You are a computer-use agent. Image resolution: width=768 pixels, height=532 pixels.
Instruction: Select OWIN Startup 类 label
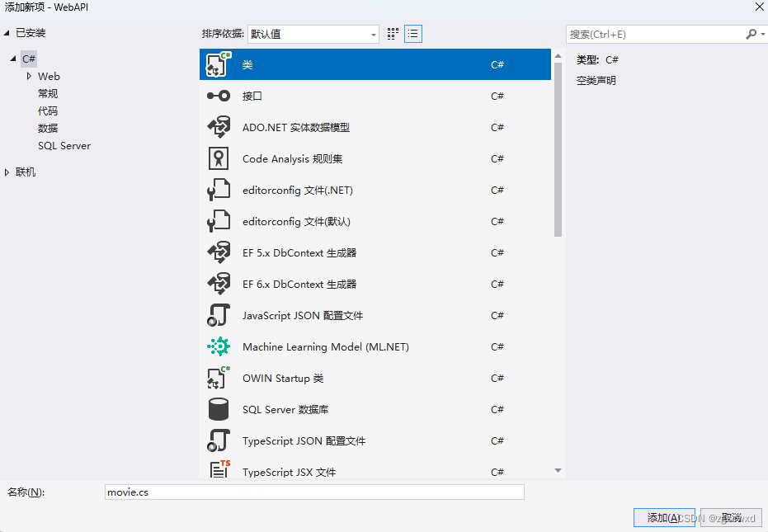(x=283, y=379)
